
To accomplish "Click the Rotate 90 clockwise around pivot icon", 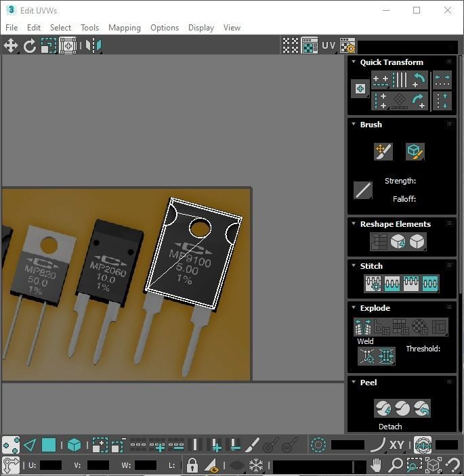I will click(419, 101).
